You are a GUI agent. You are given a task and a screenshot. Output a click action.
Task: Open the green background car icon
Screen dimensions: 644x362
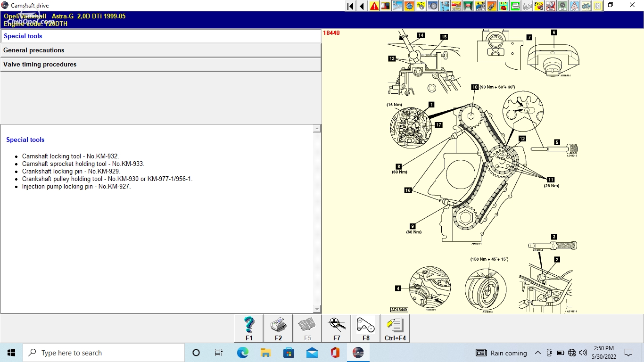tap(516, 6)
